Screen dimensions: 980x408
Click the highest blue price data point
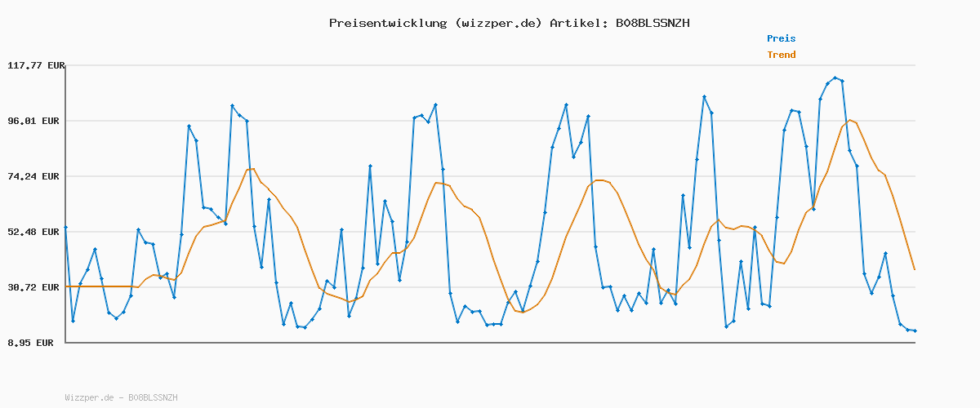pos(835,78)
